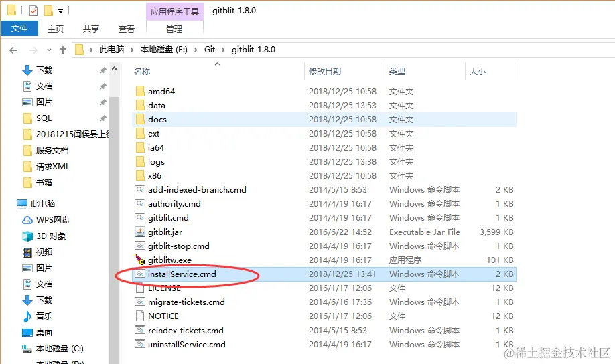The width and height of the screenshot is (615, 364).
Task: Expand the chevron before 此电脑 breadcrumb
Action: (x=91, y=50)
